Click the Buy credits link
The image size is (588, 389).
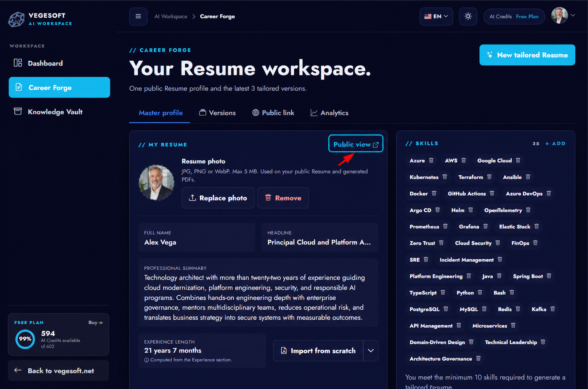pos(95,323)
